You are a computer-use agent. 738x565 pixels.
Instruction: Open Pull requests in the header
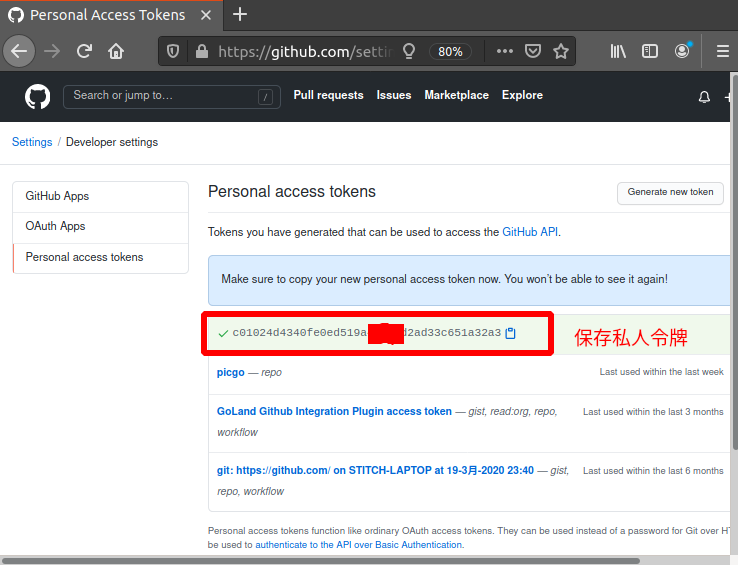tap(329, 95)
